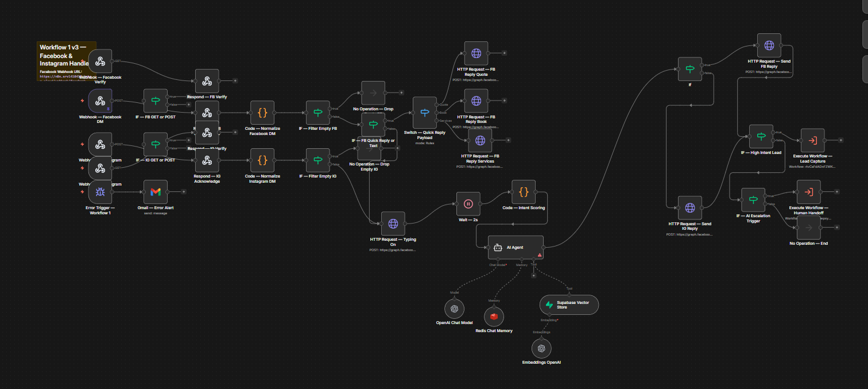
Task: Click the IF — Filter Empty IG node
Action: click(x=317, y=160)
